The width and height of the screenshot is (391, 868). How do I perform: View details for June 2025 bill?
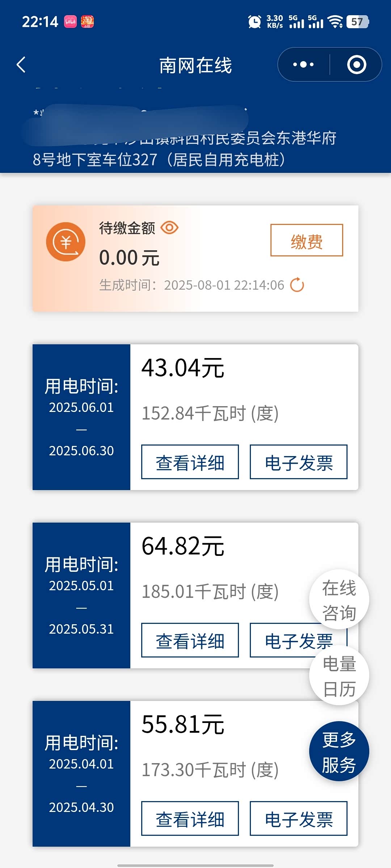point(190,462)
